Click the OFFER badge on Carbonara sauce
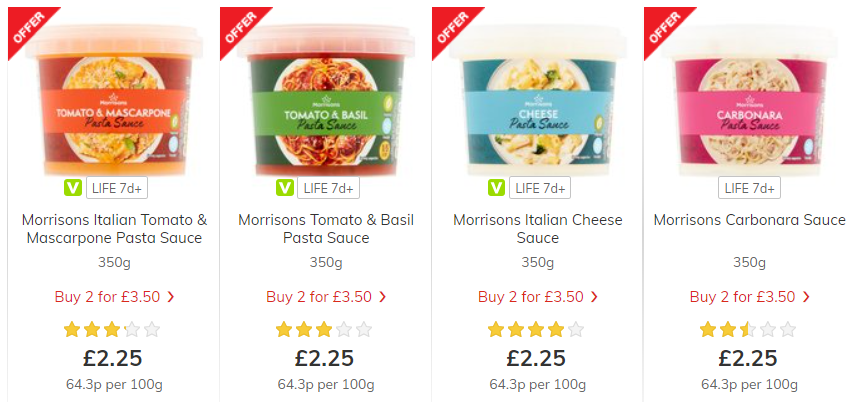Viewport: 853px width, 402px height. pos(663,26)
